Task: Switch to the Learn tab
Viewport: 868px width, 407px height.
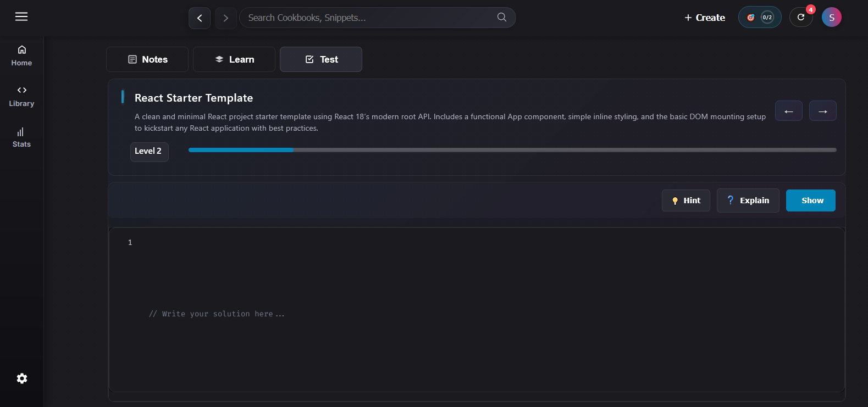Action: point(234,59)
